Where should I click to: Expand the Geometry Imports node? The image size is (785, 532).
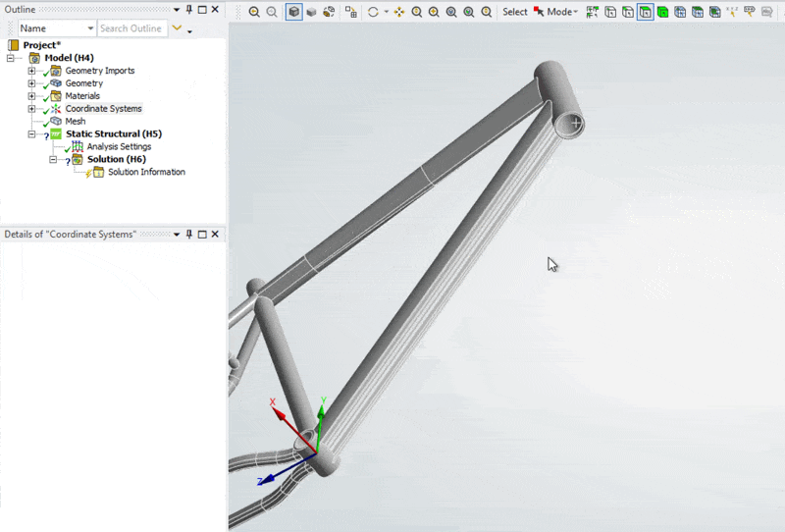point(32,71)
